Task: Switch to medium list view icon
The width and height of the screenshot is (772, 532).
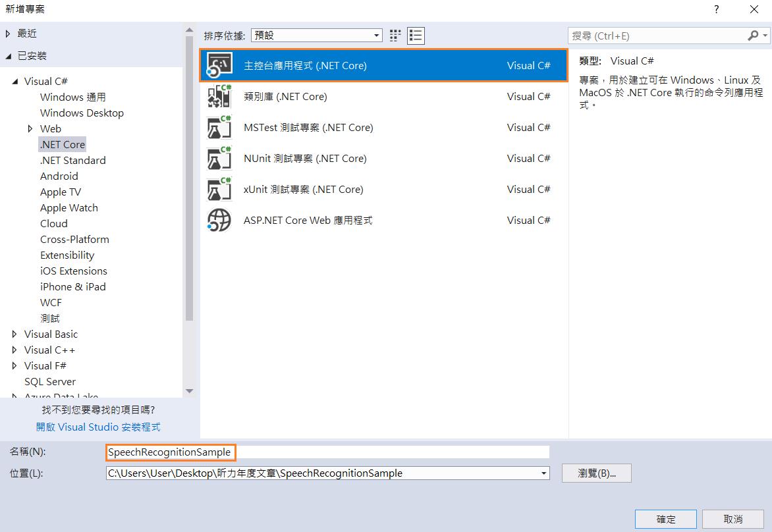Action: [416, 36]
